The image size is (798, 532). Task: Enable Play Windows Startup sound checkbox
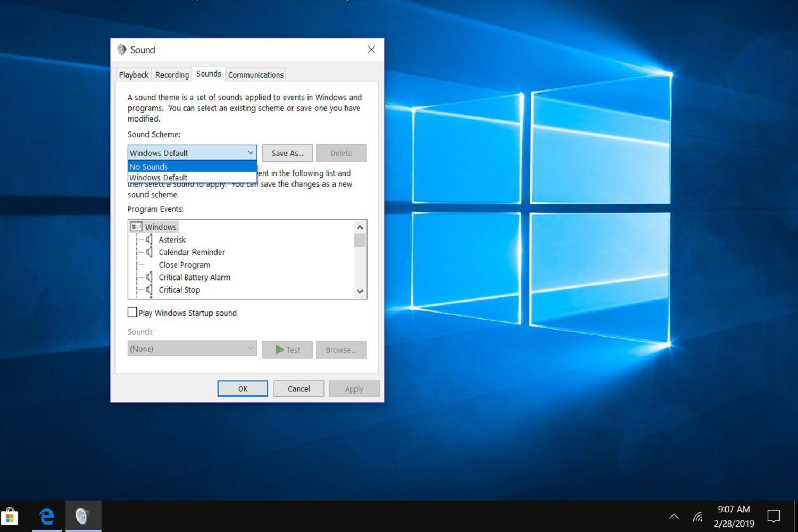[132, 312]
